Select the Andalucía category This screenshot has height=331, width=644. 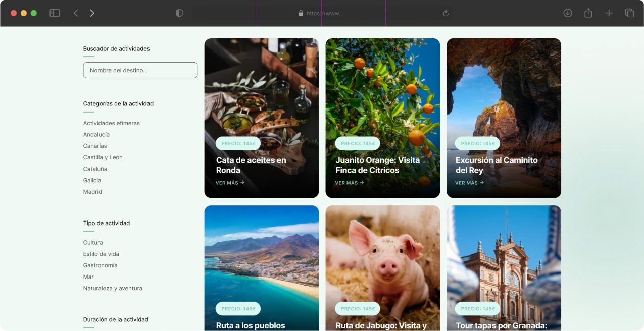[x=96, y=135]
